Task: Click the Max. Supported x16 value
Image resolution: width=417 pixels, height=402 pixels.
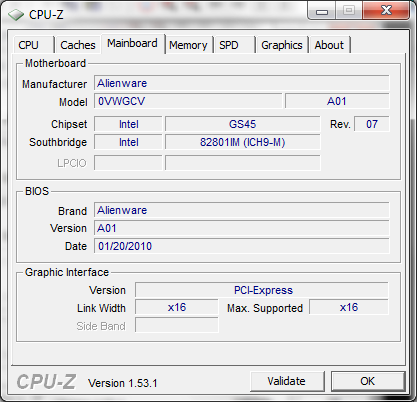Action: (349, 307)
